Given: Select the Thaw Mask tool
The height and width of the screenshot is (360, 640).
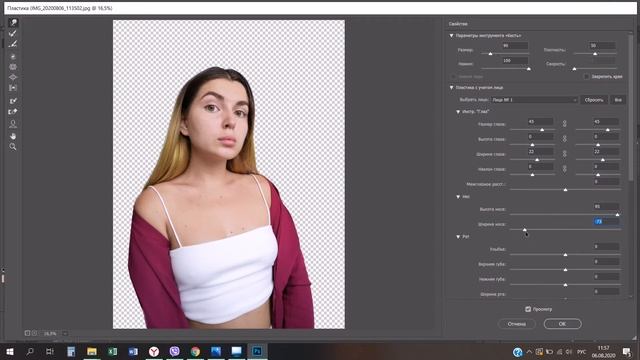Looking at the screenshot, I should click(x=13, y=111).
